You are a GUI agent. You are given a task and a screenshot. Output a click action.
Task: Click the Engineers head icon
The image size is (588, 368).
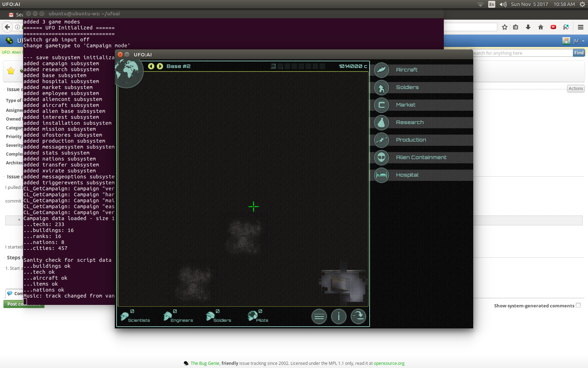(167, 316)
